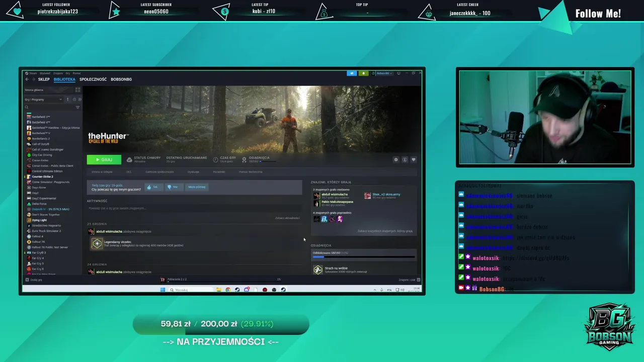Click the cloud status icon
The height and width of the screenshot is (362, 644).
pyautogui.click(x=129, y=159)
